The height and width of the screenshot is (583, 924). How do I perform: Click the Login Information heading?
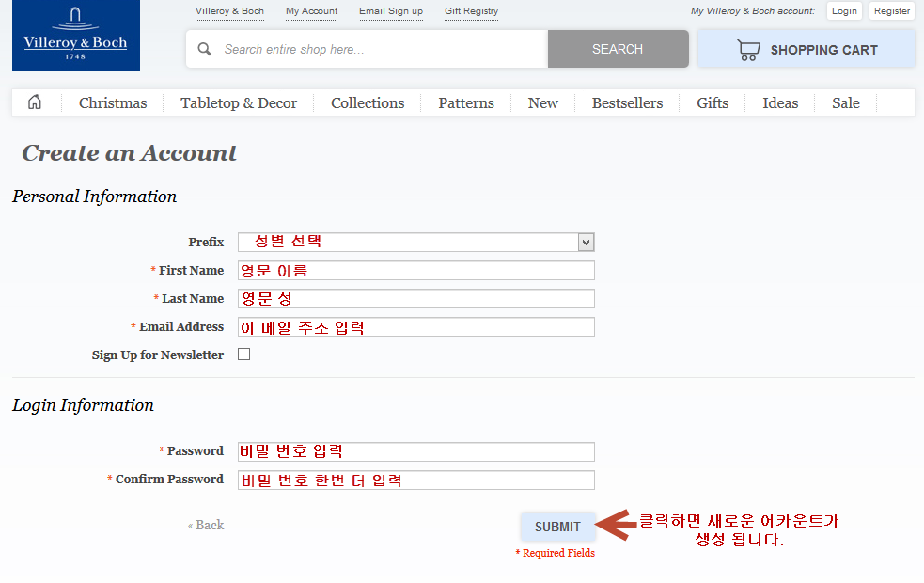coord(83,405)
